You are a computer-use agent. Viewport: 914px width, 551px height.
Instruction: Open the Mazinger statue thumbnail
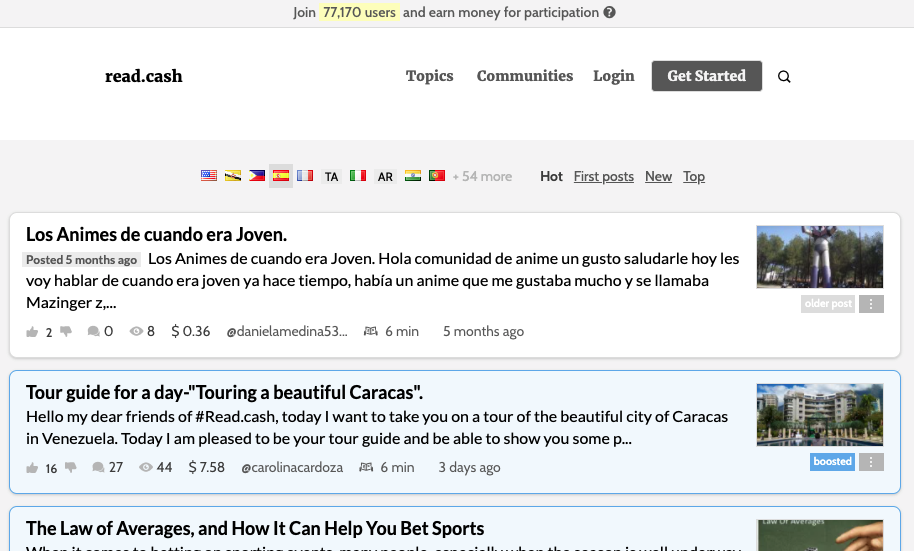coord(820,257)
